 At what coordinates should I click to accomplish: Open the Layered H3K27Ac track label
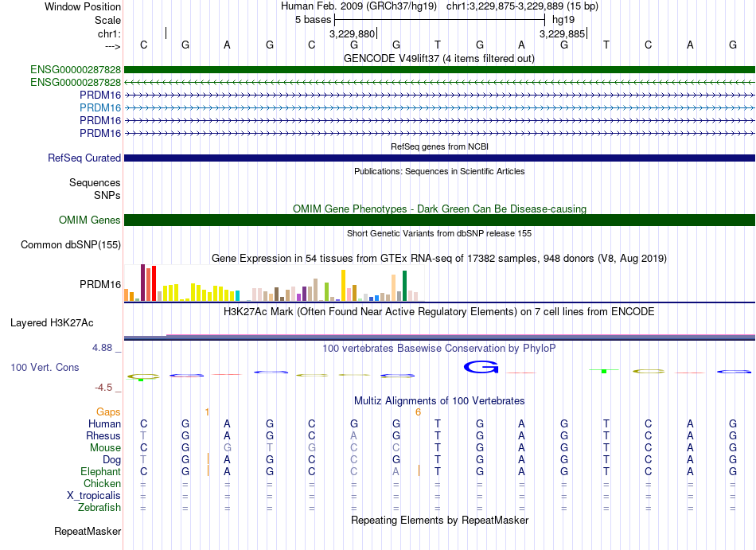[52, 323]
